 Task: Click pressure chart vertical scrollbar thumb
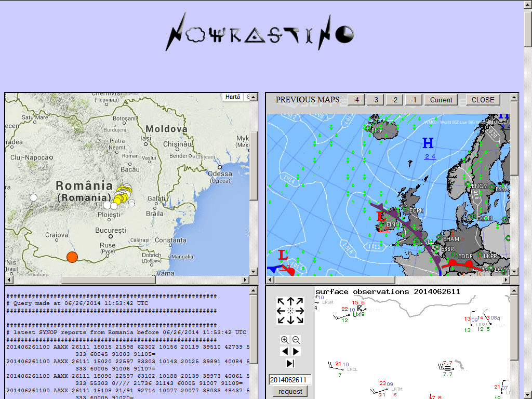[514, 139]
